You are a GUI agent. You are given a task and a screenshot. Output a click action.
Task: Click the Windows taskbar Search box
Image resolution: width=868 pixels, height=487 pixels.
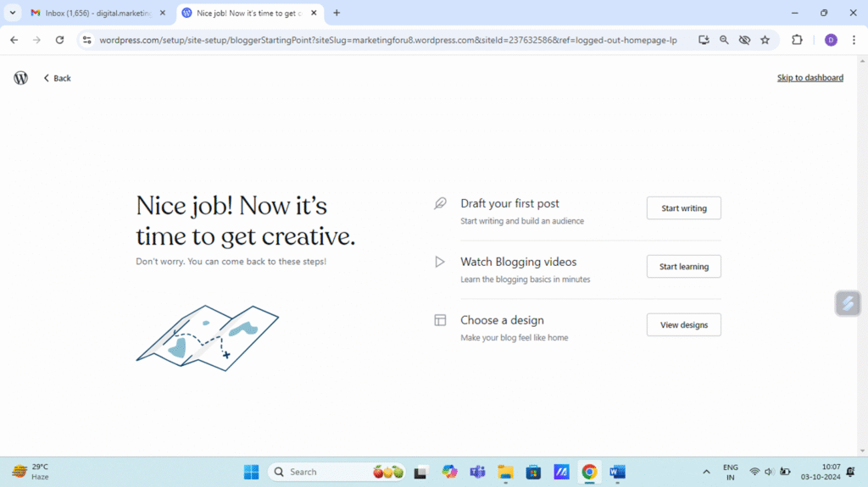(x=326, y=472)
